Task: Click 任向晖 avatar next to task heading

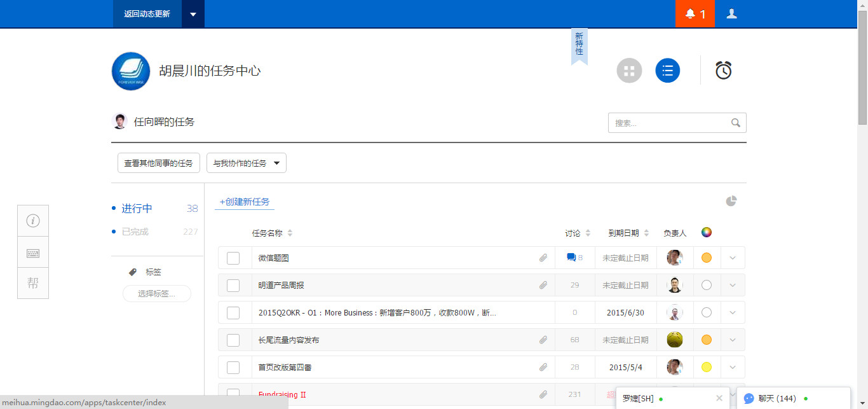Action: point(119,121)
